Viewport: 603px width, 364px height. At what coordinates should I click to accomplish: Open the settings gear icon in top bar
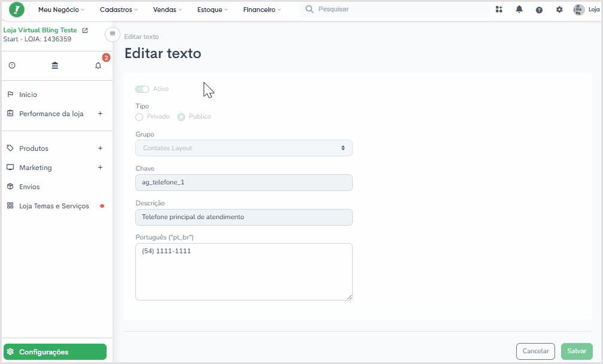pos(559,10)
